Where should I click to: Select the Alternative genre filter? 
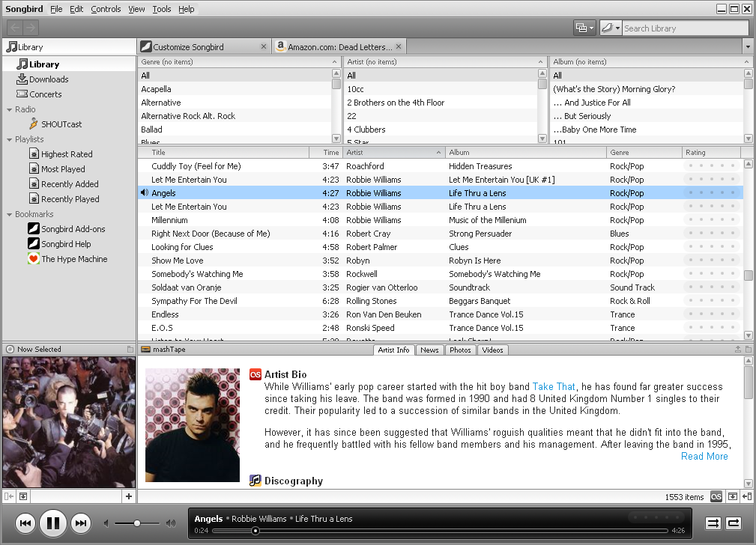click(235, 102)
